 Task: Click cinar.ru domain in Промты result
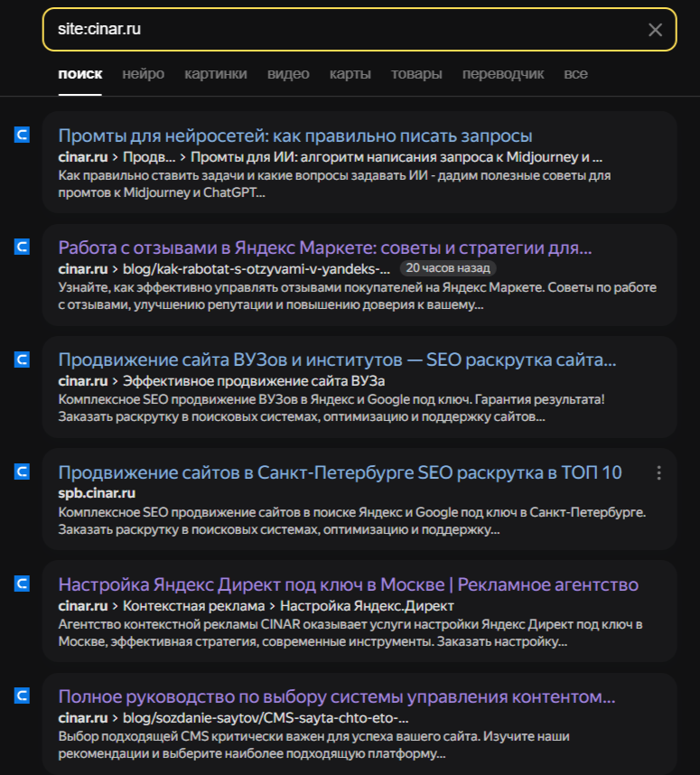(83, 157)
